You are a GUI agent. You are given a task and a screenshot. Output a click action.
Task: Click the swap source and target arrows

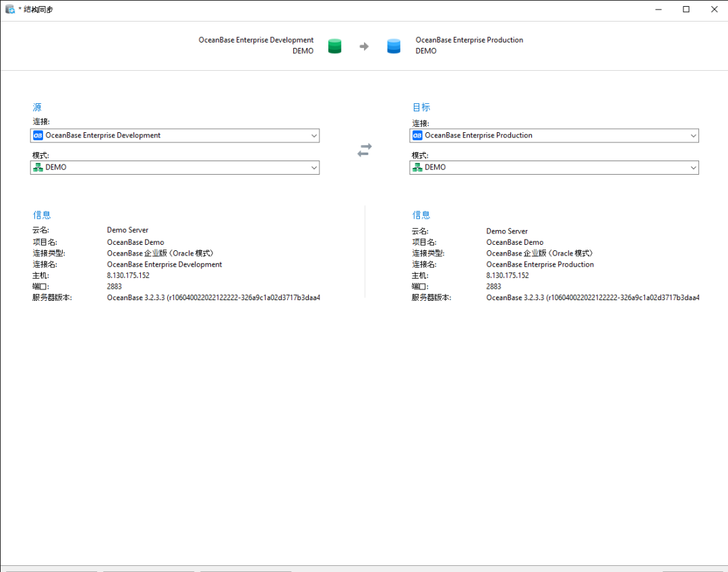tap(365, 150)
